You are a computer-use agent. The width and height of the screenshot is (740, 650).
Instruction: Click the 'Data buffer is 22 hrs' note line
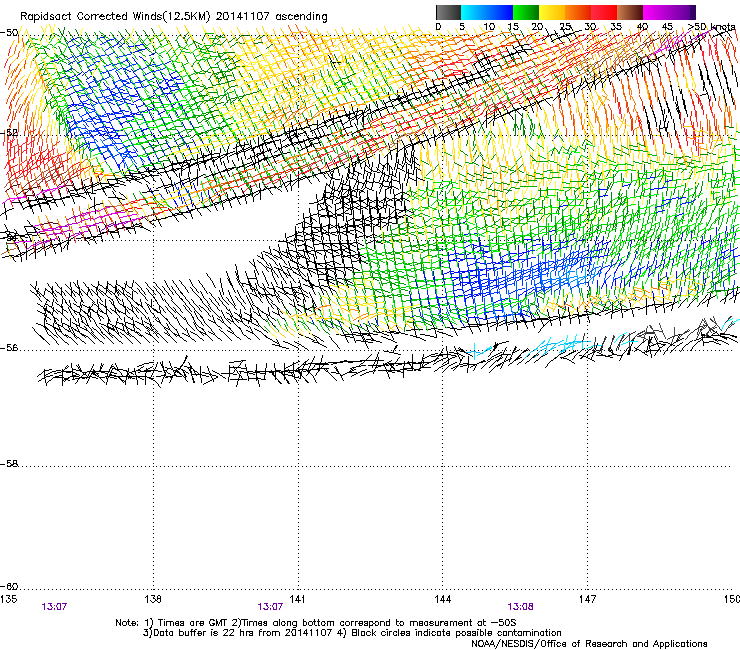pos(352,633)
